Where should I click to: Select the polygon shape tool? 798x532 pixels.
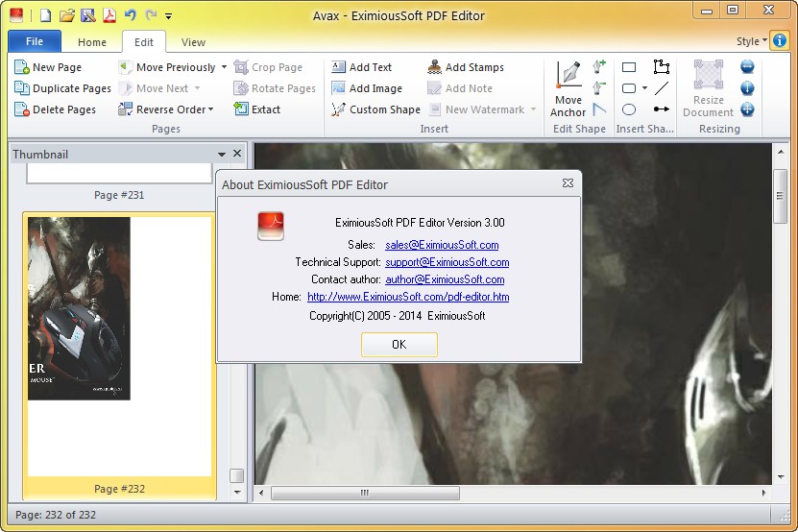[x=661, y=66]
